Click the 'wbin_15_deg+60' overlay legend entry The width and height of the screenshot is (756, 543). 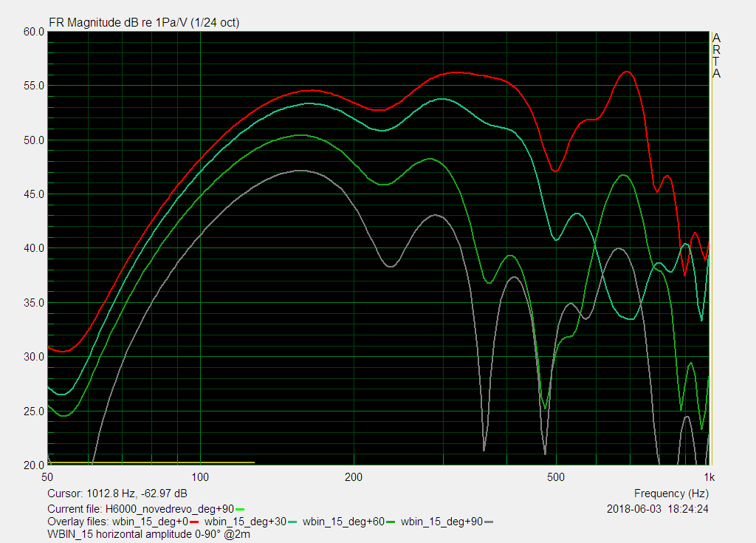click(x=344, y=522)
